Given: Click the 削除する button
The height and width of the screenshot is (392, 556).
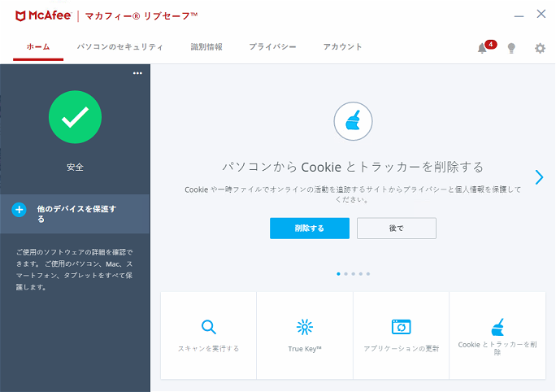Looking at the screenshot, I should click(310, 228).
